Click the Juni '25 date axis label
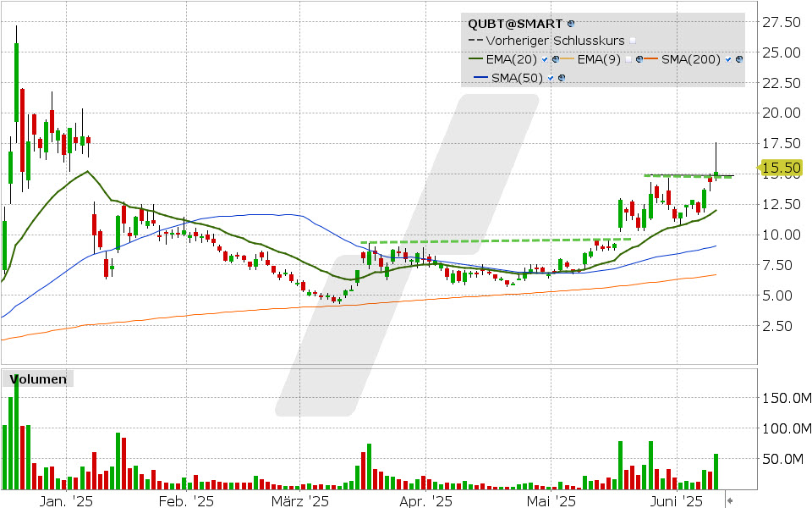Screen dimensions: 812x508 point(677,501)
